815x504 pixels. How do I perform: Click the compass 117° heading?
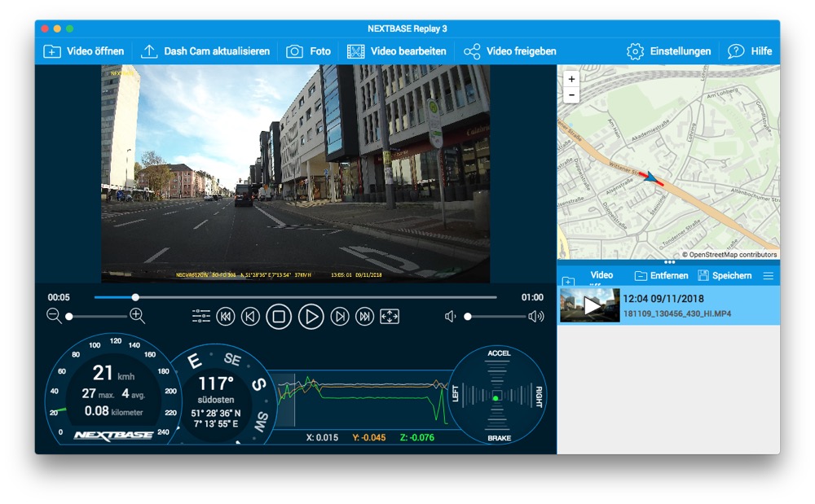(216, 384)
